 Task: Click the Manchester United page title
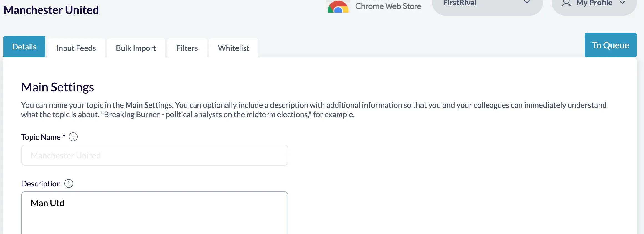pyautogui.click(x=51, y=10)
